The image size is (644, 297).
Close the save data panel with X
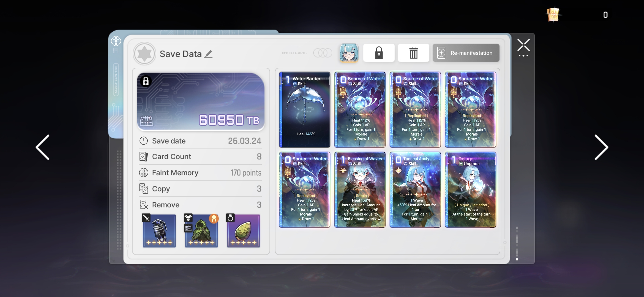(523, 45)
